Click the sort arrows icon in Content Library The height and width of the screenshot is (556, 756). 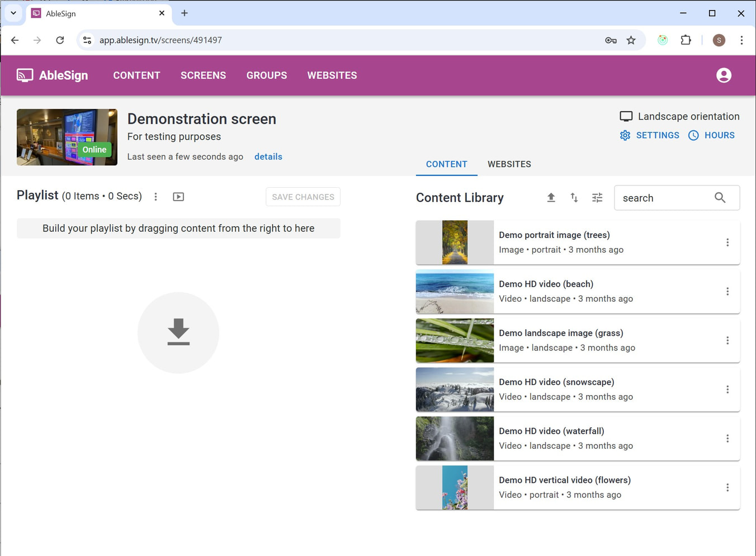[x=574, y=198]
